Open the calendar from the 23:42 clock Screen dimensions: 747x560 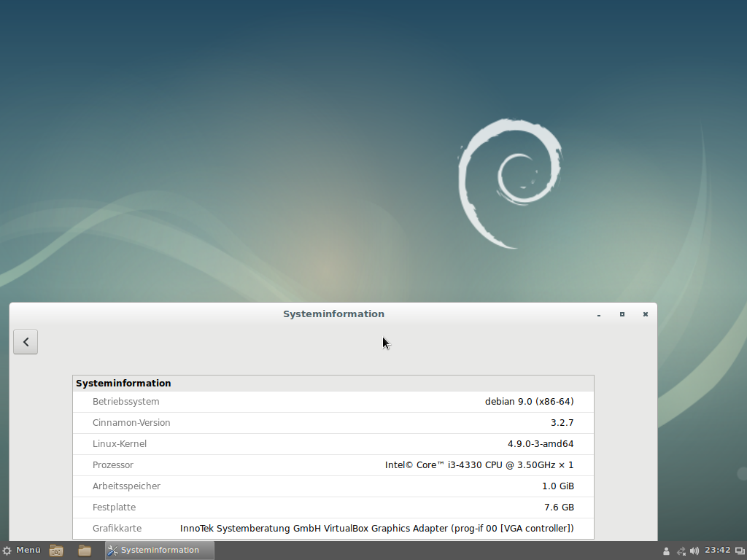point(718,551)
